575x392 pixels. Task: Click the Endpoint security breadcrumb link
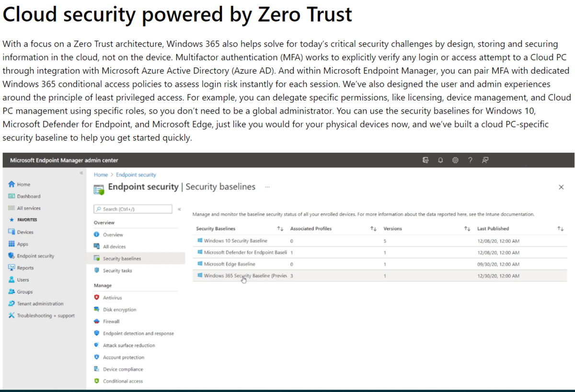pos(136,175)
